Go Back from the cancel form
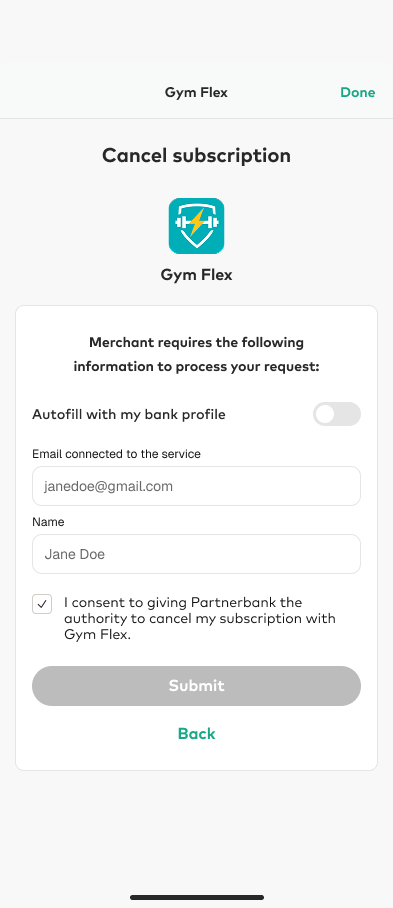The height and width of the screenshot is (908, 393). point(196,734)
